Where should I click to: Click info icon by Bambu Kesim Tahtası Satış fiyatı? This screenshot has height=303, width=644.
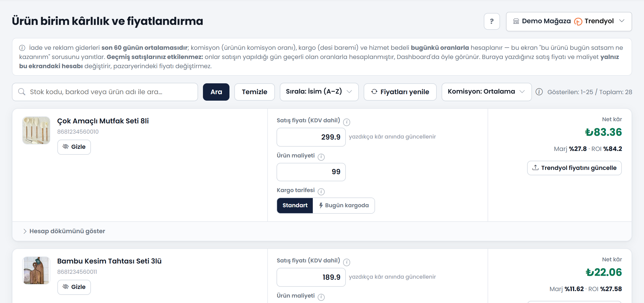(x=346, y=262)
